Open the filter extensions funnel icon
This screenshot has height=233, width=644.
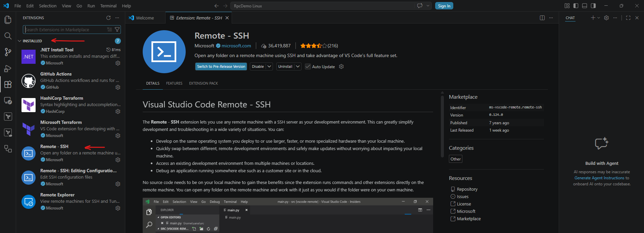(x=117, y=30)
